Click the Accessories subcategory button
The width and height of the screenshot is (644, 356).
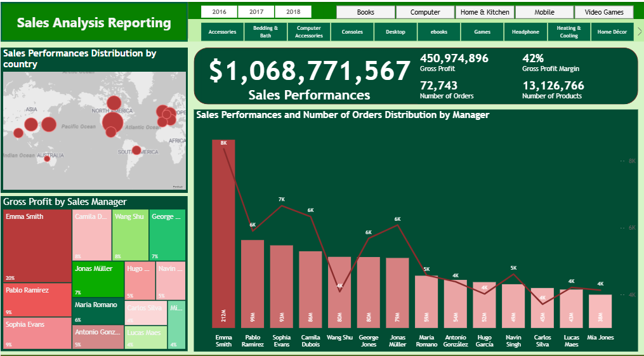tap(222, 32)
